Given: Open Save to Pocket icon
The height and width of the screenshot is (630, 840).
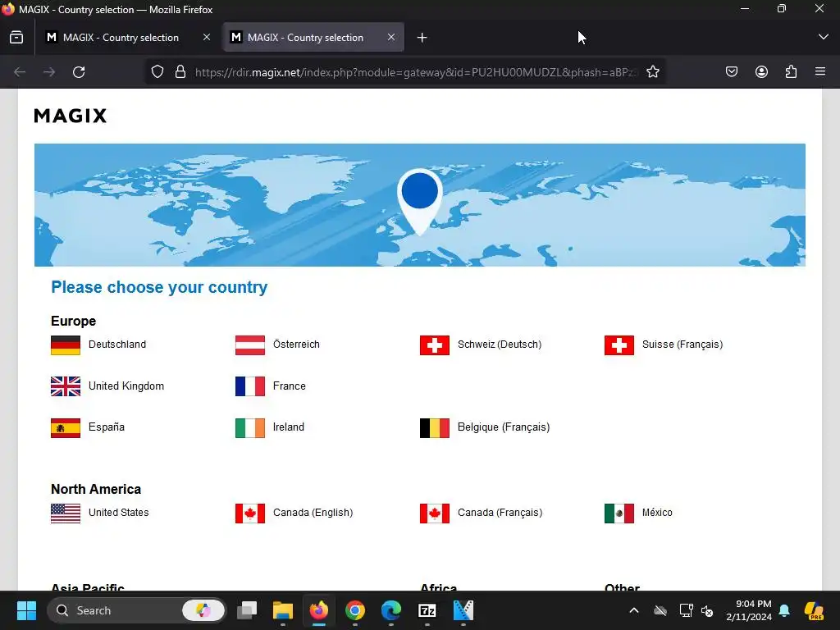Looking at the screenshot, I should click(x=732, y=72).
